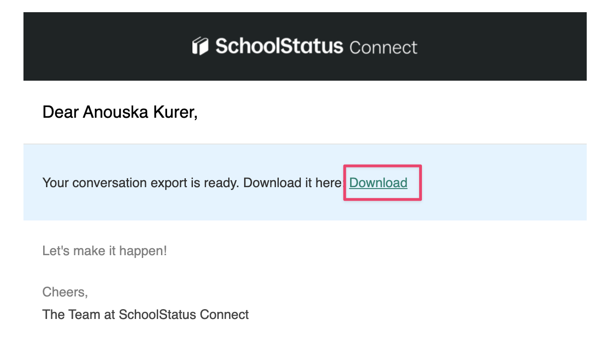Screen dimensions: 613x364
Task: Click the Dear Anouska Kurer greeting
Action: (120, 113)
